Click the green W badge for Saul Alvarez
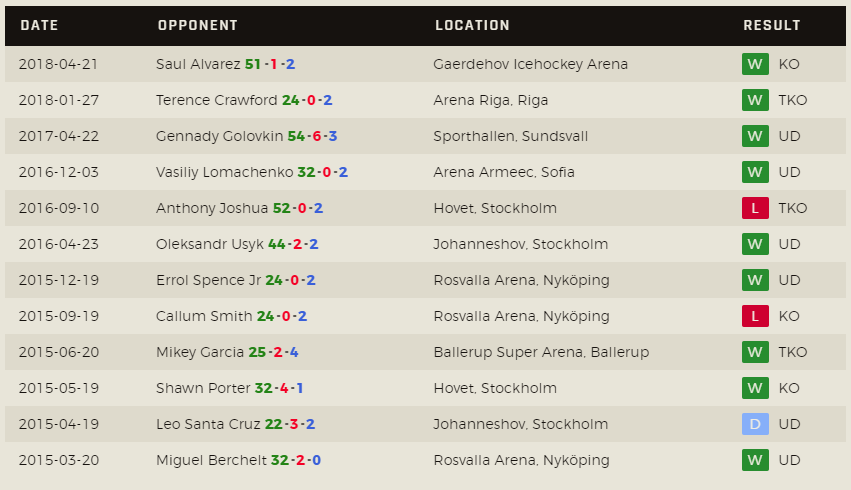This screenshot has width=851, height=490. coord(755,64)
